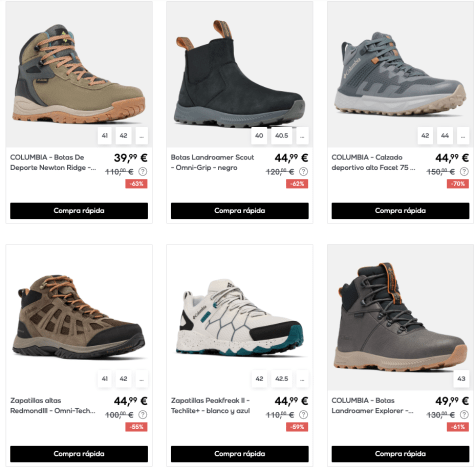Click Compra rápida for Newton Ridge boots
Screen dimensions: 475x473
(x=79, y=211)
